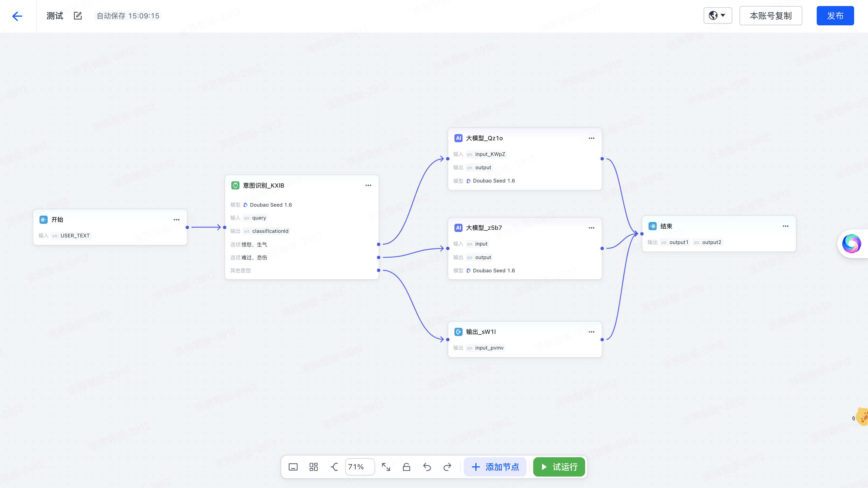Click the 开始 node output port dot

point(187,227)
